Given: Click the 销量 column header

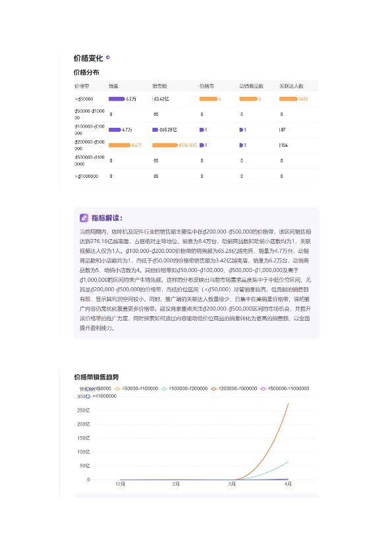Looking at the screenshot, I should click(x=113, y=86).
